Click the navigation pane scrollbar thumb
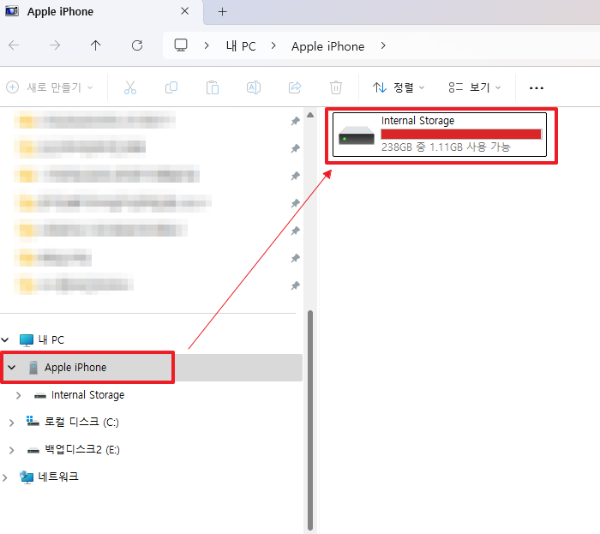Image resolution: width=600 pixels, height=534 pixels. point(310,420)
